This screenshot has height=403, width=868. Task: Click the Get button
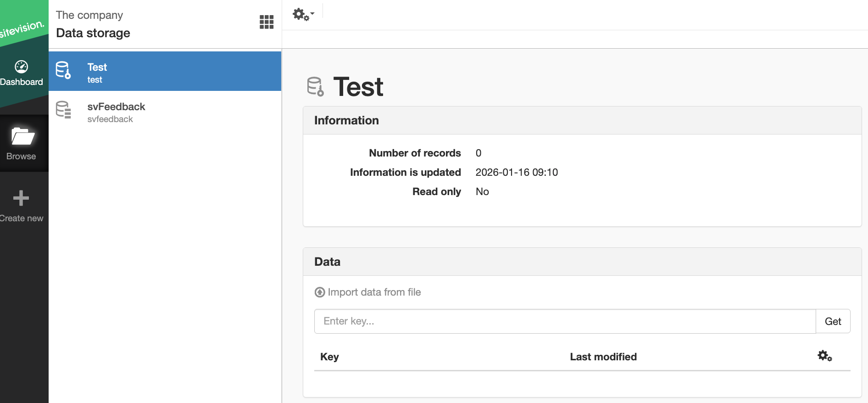(x=833, y=321)
